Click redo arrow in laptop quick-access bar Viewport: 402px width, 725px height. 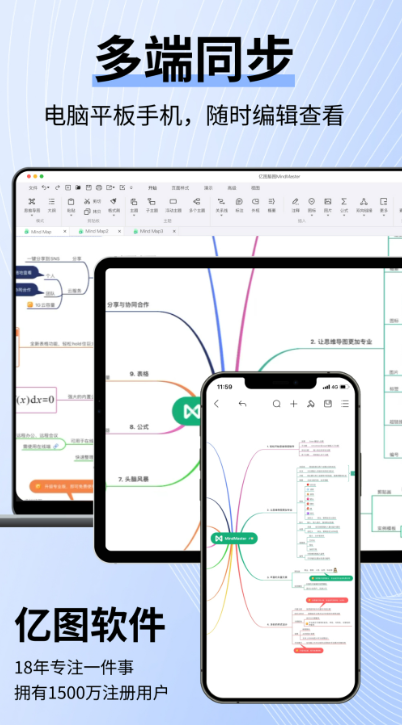(x=57, y=188)
